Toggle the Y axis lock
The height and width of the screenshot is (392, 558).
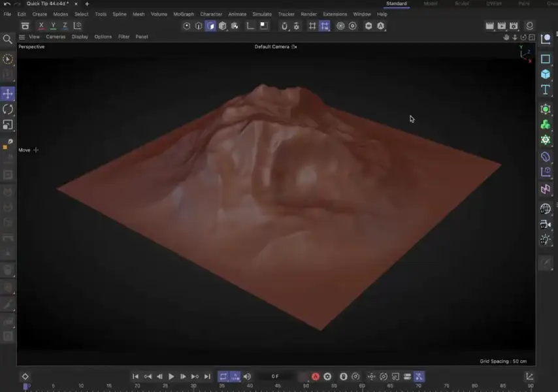[52, 25]
